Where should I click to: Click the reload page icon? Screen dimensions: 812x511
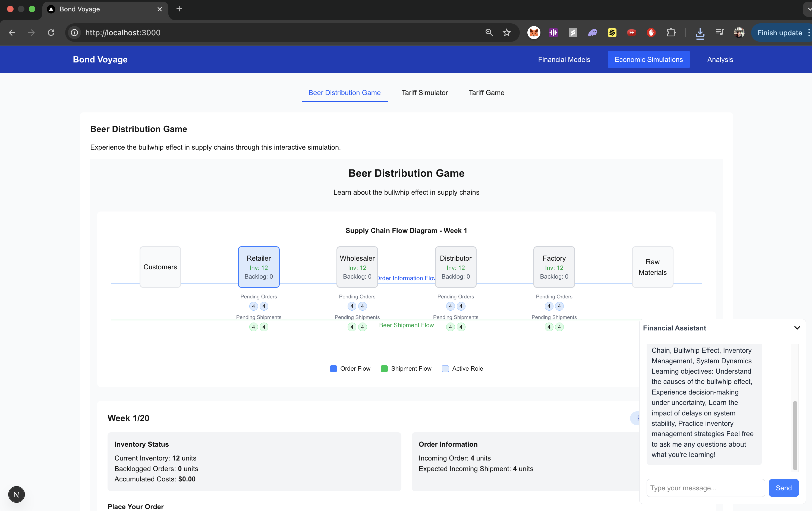coord(51,33)
